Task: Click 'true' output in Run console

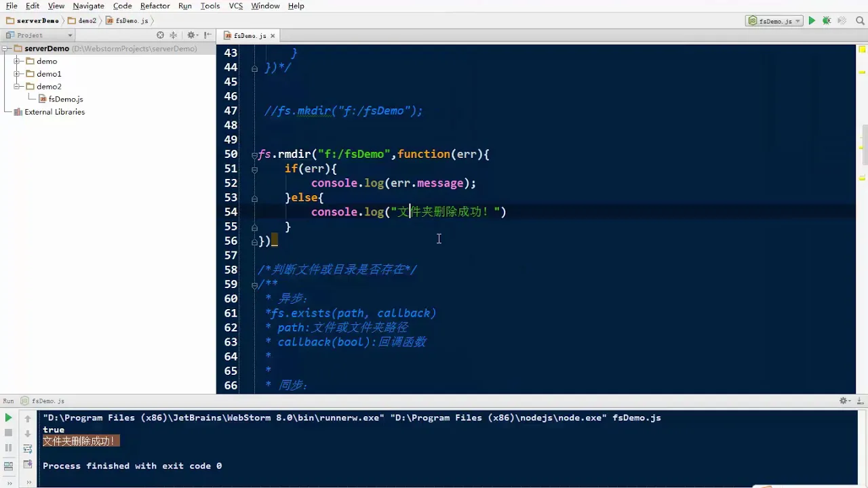Action: pyautogui.click(x=54, y=430)
